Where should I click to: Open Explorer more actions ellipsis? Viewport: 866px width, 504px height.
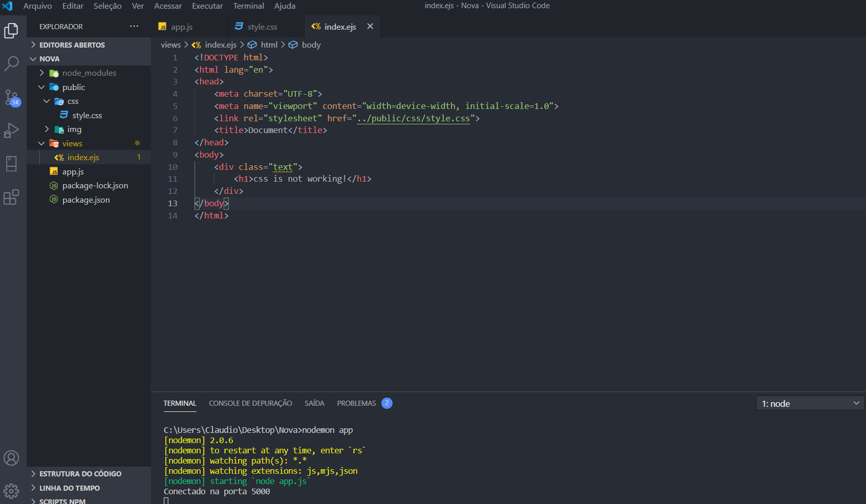point(134,26)
